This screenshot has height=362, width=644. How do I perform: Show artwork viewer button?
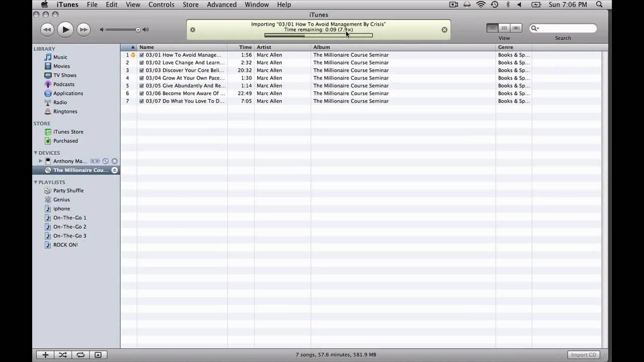(98, 355)
